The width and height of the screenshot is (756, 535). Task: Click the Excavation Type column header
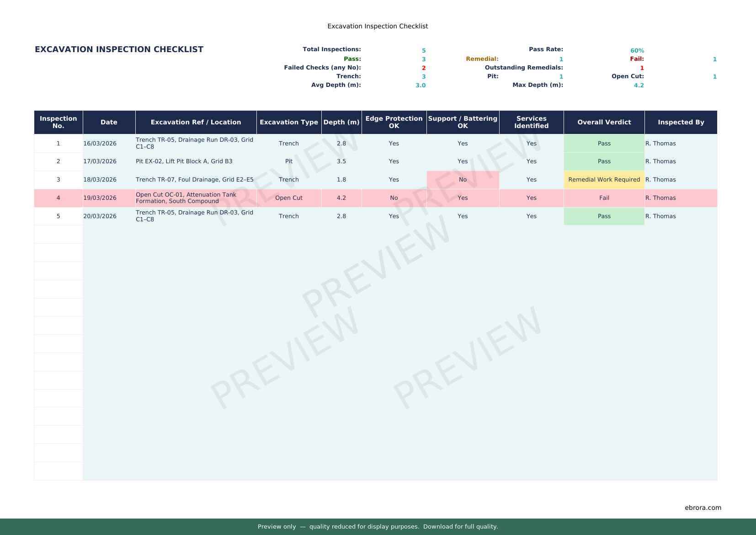288,122
